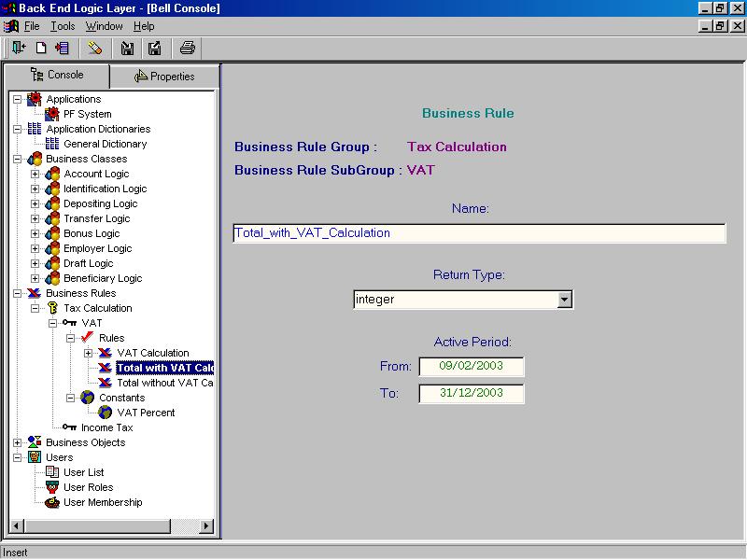Open the File menu
Screen dimensions: 747x560
[32, 26]
